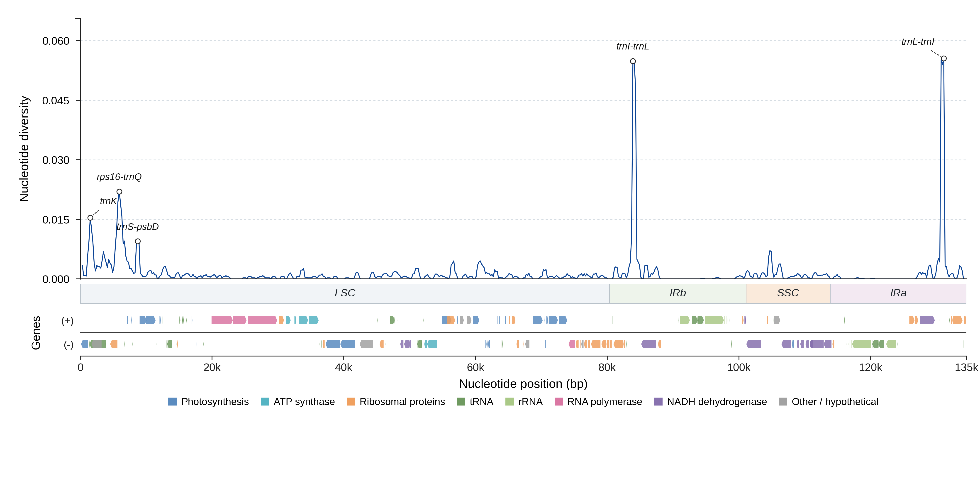Click the 'Nucleotide position (bp)' axis title

[523, 384]
